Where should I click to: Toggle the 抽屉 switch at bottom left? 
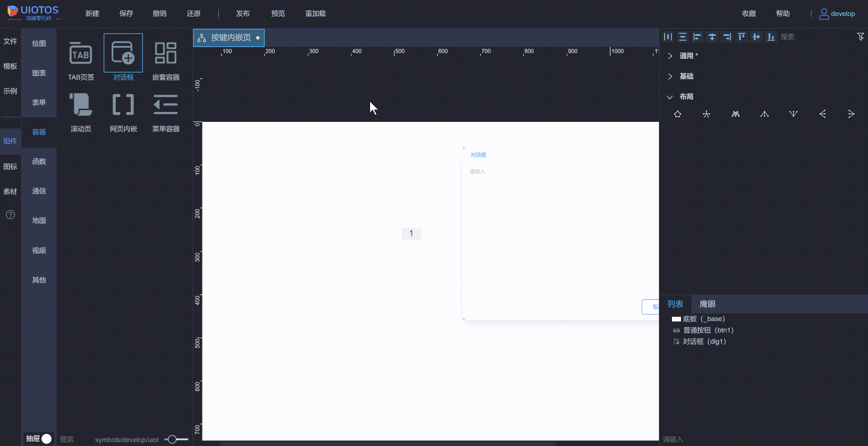coord(46,438)
